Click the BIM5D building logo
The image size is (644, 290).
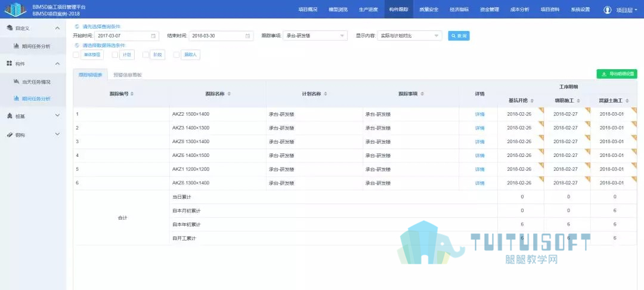point(15,9)
